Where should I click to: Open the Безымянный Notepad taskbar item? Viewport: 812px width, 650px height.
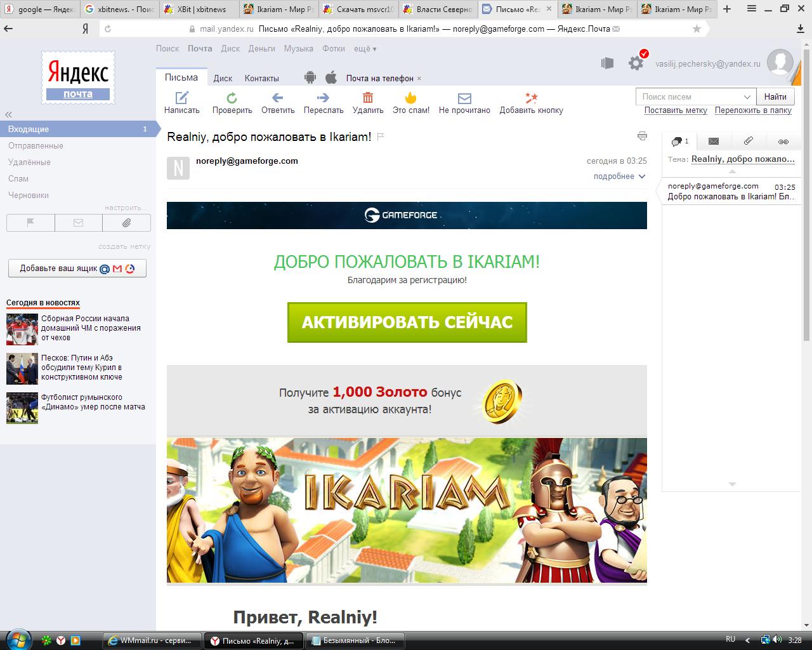pyautogui.click(x=355, y=641)
